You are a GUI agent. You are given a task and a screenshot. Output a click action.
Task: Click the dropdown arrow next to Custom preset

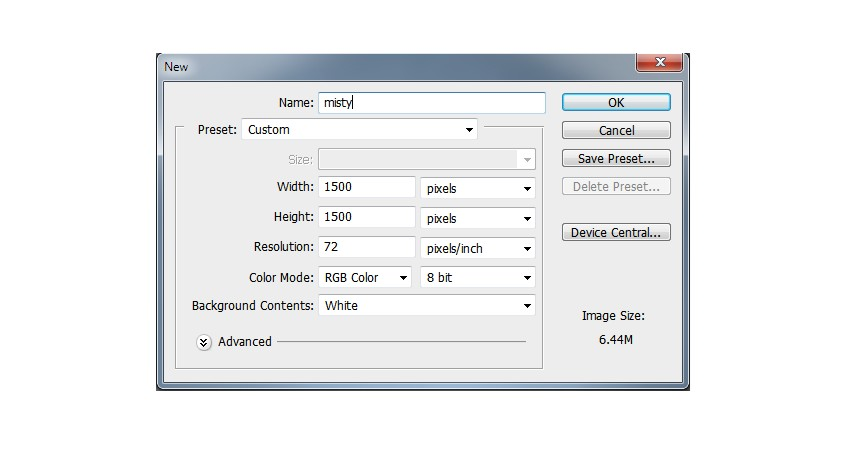(x=469, y=130)
